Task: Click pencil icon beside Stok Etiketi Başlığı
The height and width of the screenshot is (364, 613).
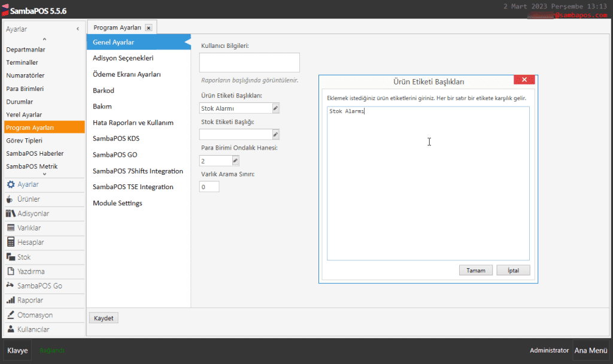Action: 275,135
